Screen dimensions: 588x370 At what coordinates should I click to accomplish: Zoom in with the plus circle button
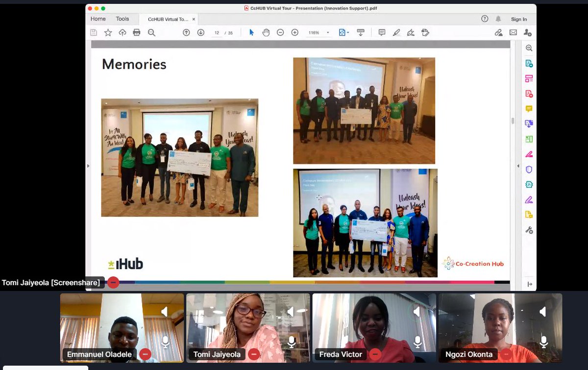click(295, 32)
